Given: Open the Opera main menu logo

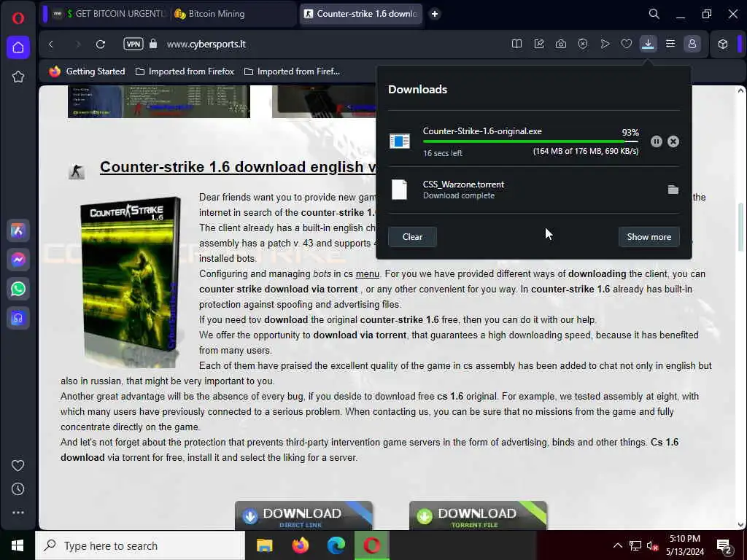Looking at the screenshot, I should click(18, 18).
